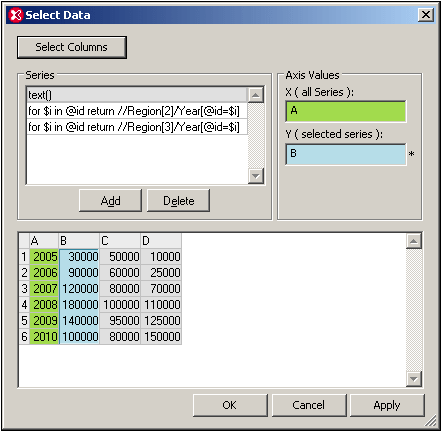
Task: Select column header D in data table
Action: (x=161, y=241)
